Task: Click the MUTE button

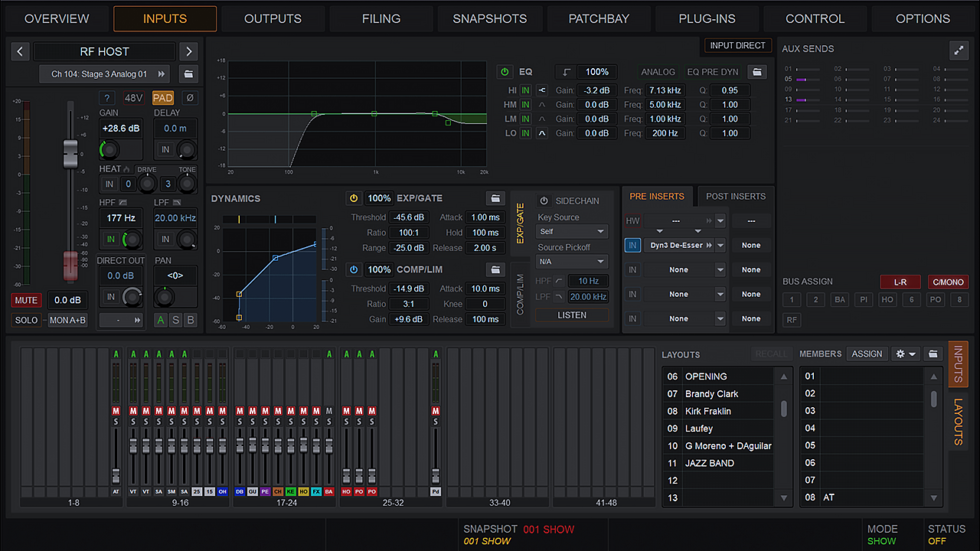Action: pyautogui.click(x=26, y=301)
